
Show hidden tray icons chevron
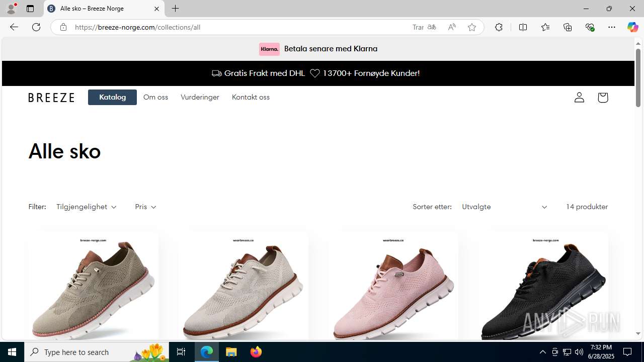[x=542, y=352]
